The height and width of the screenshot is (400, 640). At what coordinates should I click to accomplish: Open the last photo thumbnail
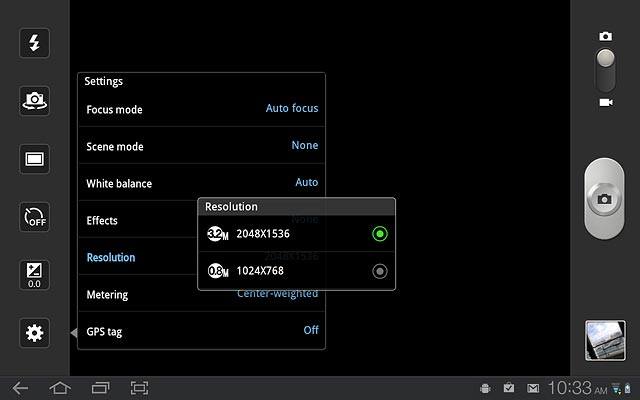[x=604, y=340]
